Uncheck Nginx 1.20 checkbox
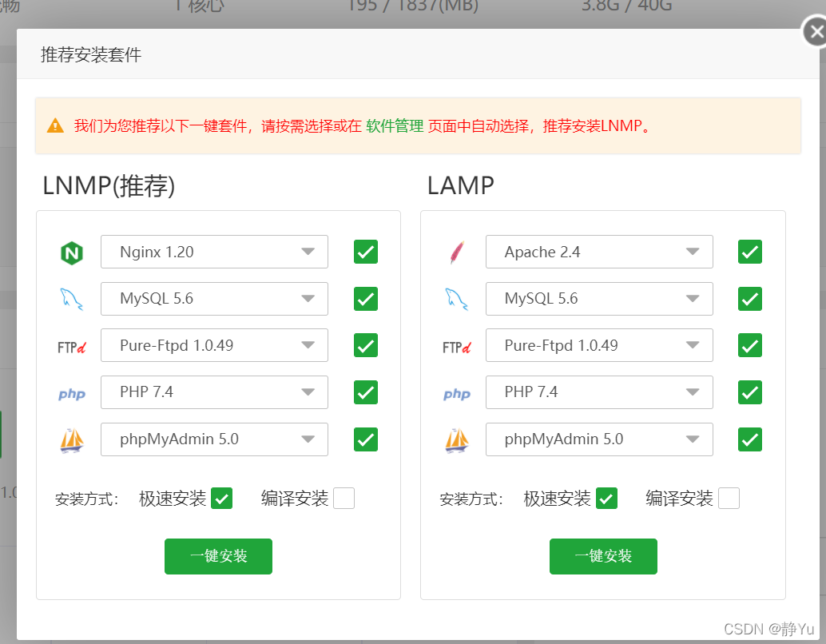The image size is (826, 644). coord(366,252)
